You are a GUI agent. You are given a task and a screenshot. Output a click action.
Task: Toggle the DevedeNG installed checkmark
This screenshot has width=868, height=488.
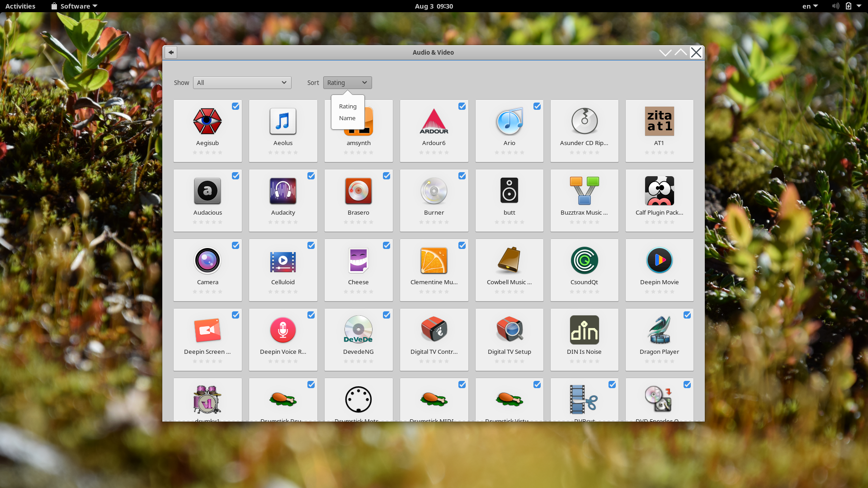pos(387,315)
